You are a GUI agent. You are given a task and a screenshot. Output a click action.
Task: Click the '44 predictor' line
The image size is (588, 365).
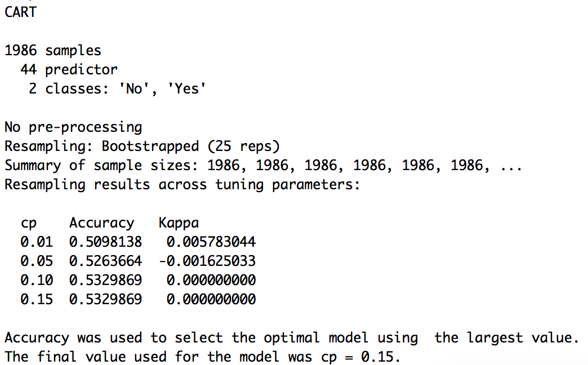click(x=69, y=70)
